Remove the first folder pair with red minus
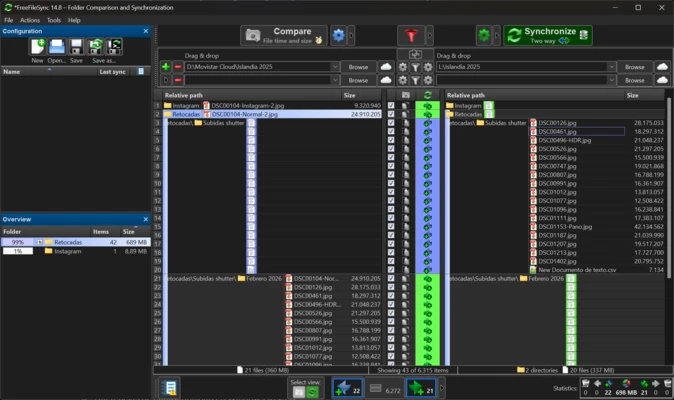674x400 pixels. point(178,67)
